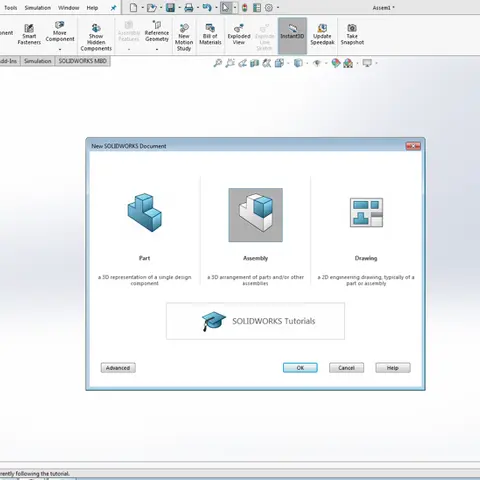Activate the Select cursor tool

point(226,7)
